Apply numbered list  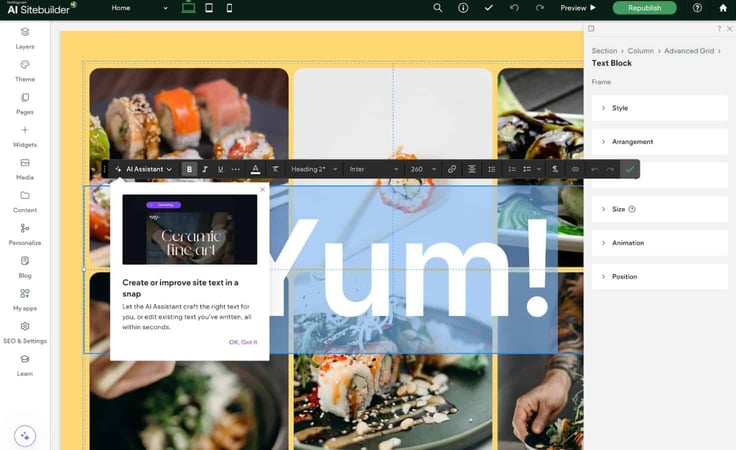click(x=512, y=169)
